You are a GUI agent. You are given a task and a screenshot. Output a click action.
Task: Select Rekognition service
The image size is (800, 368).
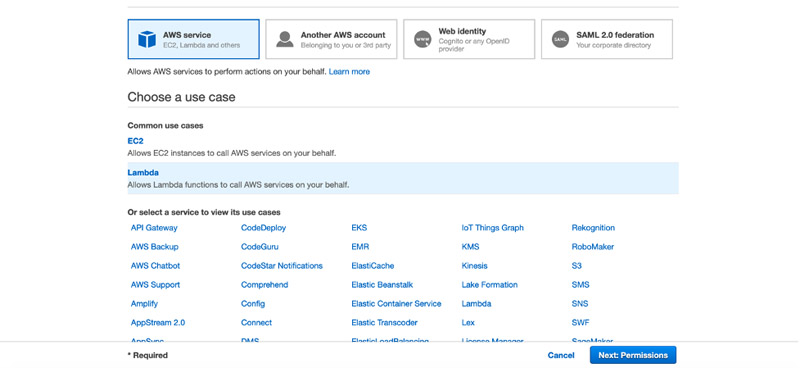(593, 228)
